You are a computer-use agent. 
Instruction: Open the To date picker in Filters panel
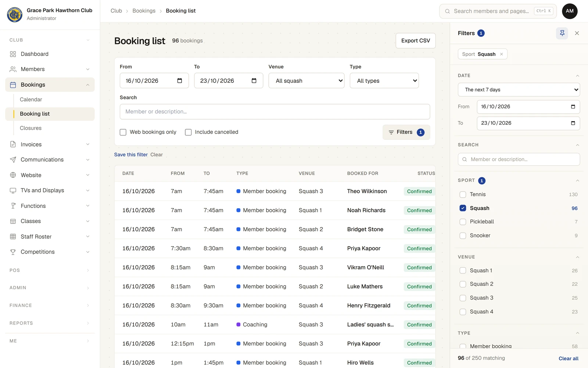click(573, 123)
